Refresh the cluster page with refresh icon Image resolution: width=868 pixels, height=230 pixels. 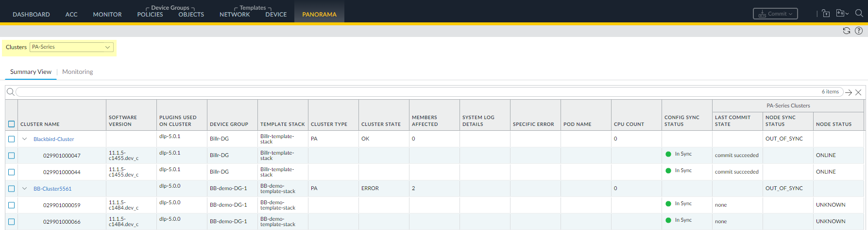point(847,31)
